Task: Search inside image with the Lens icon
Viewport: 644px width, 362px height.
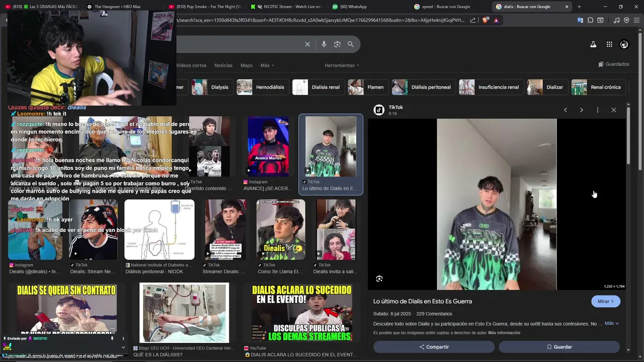Action: coord(379,279)
